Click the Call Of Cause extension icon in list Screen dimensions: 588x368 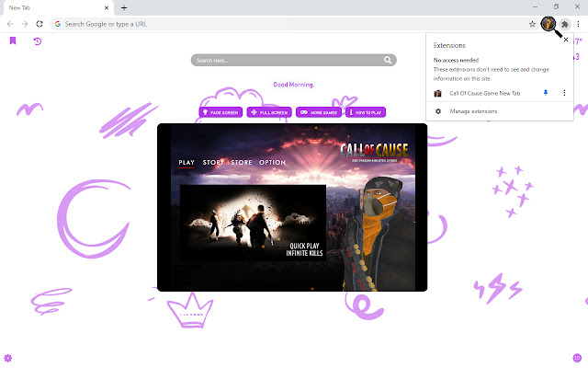(x=437, y=94)
